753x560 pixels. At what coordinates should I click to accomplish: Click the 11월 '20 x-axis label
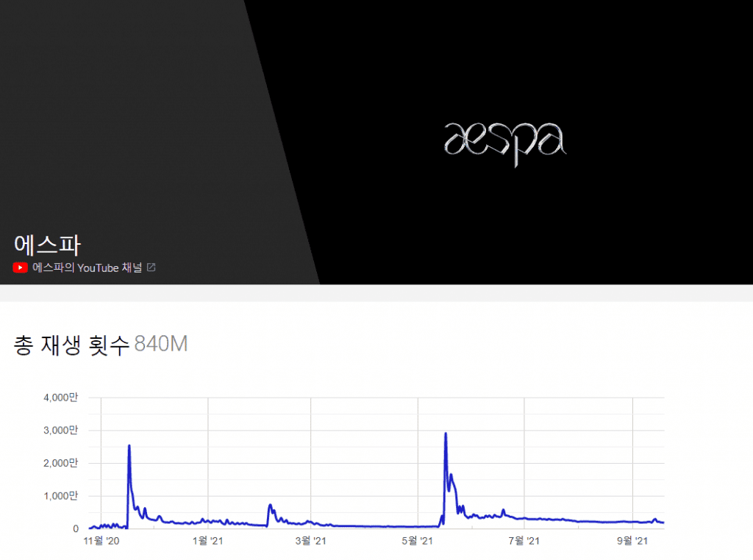101,542
